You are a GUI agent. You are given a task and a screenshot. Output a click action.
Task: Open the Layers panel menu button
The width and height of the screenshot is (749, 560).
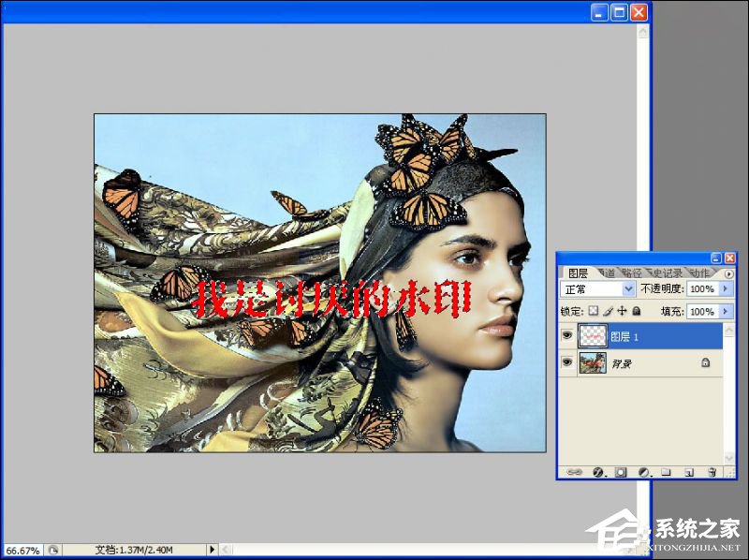(727, 273)
